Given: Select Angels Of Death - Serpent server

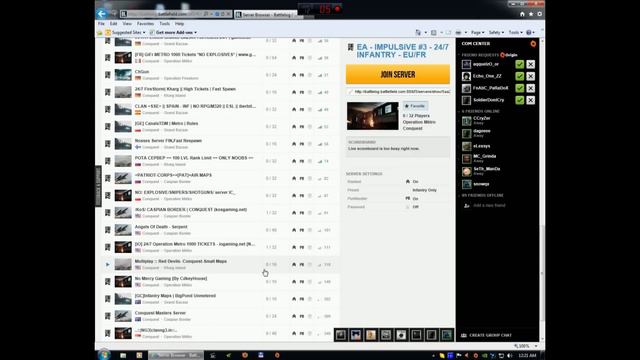Looking at the screenshot, I should (220, 230).
